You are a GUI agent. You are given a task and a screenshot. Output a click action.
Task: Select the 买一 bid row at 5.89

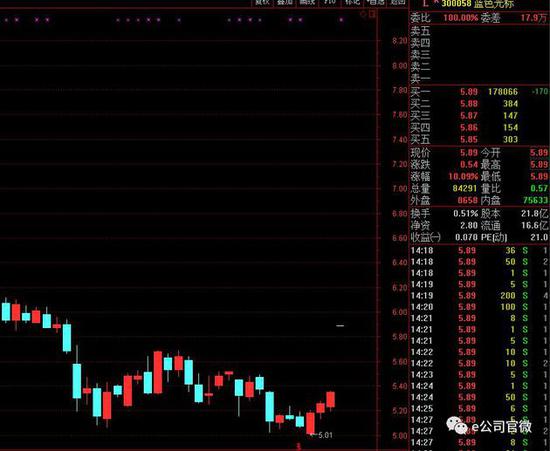[479, 92]
